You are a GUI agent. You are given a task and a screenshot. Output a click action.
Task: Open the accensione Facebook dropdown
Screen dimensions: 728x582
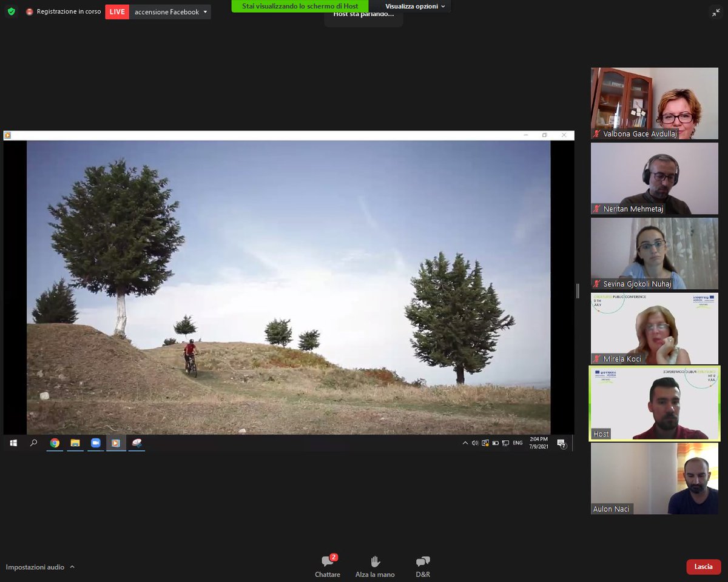tap(170, 12)
